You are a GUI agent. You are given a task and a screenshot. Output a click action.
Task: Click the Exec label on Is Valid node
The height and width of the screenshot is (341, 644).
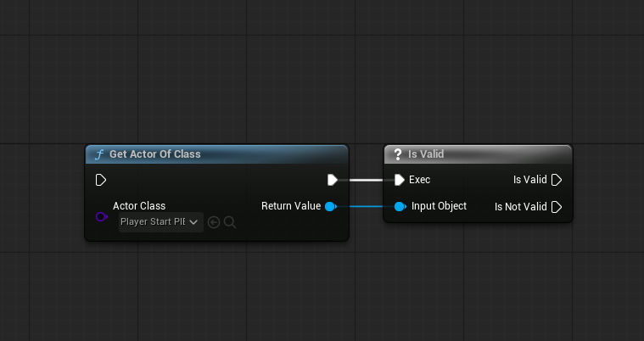420,180
